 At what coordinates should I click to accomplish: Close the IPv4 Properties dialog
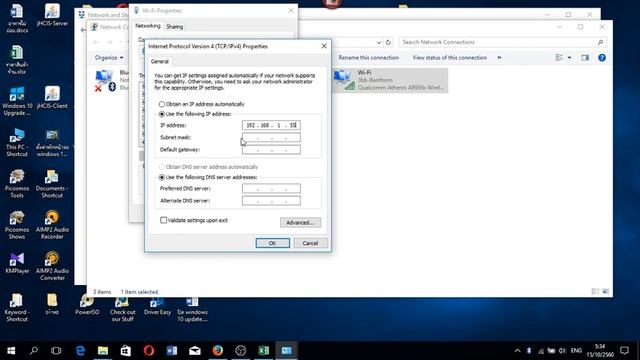pos(324,46)
